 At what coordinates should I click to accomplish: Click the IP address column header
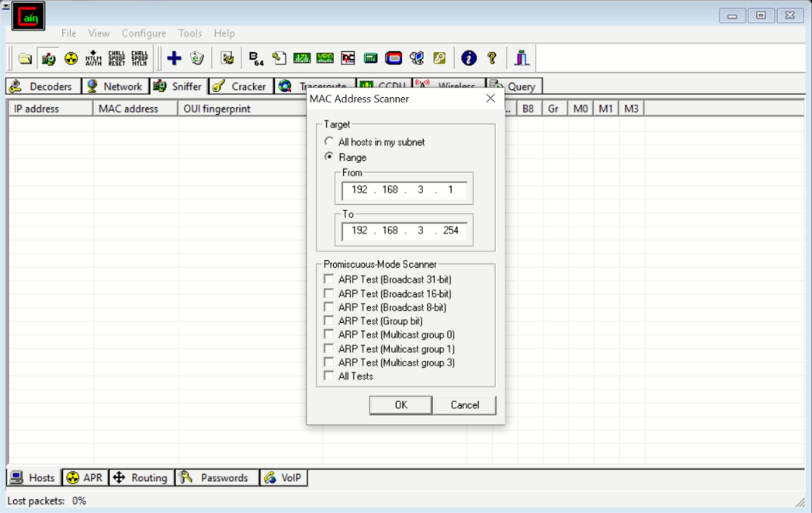click(50, 109)
